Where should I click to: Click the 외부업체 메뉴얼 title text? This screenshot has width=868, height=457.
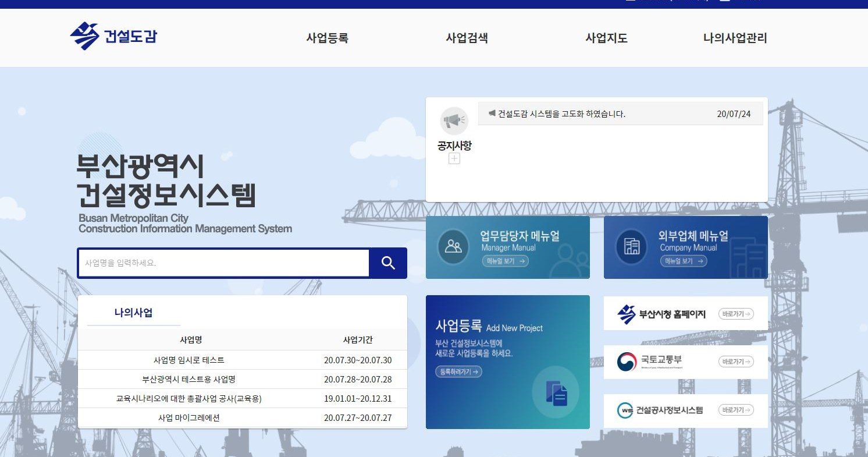693,236
